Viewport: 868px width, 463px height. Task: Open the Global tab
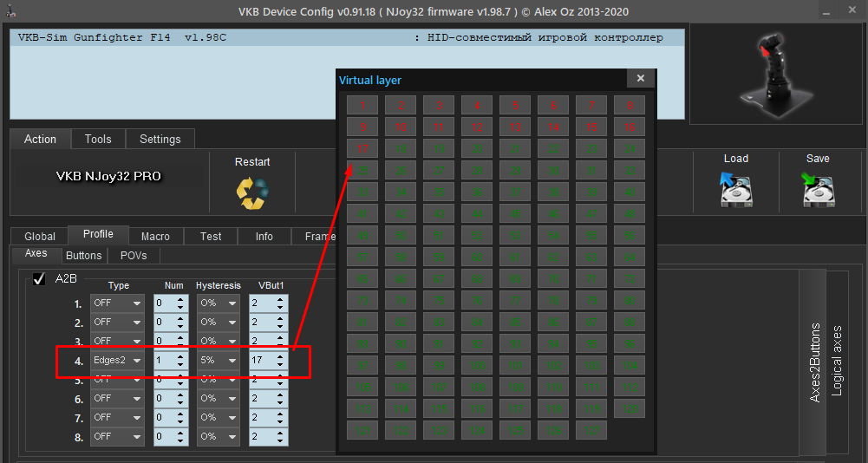(40, 236)
